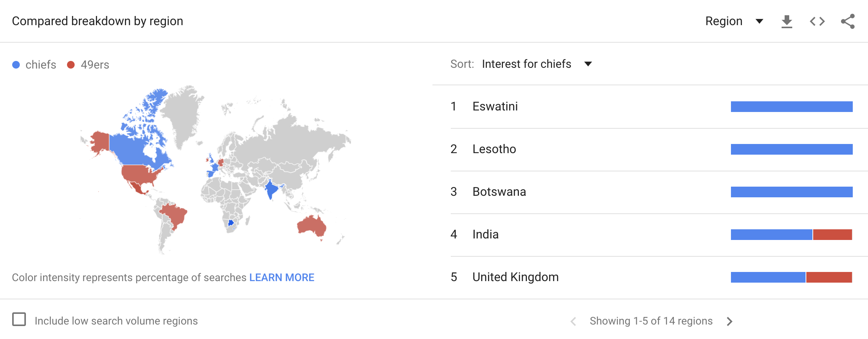
Task: Click the embed code icon
Action: coord(817,21)
